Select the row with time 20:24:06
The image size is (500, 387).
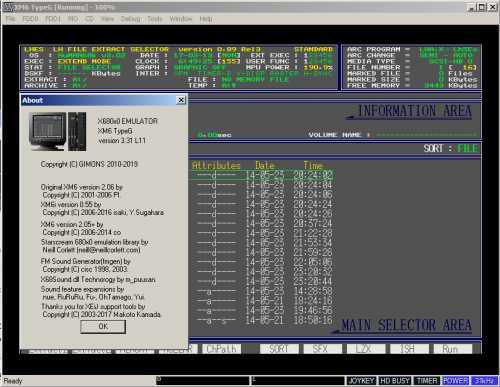click(261, 195)
